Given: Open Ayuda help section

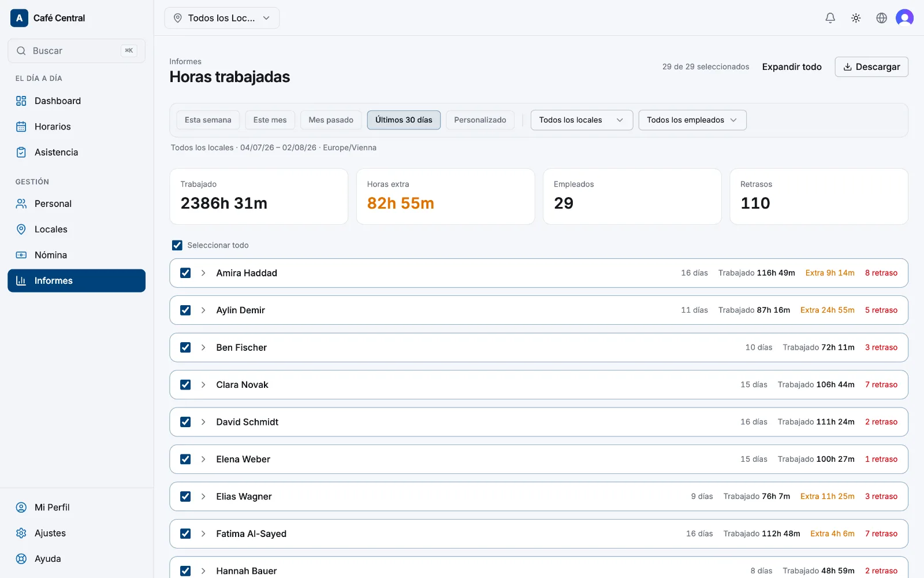Looking at the screenshot, I should [x=76, y=559].
